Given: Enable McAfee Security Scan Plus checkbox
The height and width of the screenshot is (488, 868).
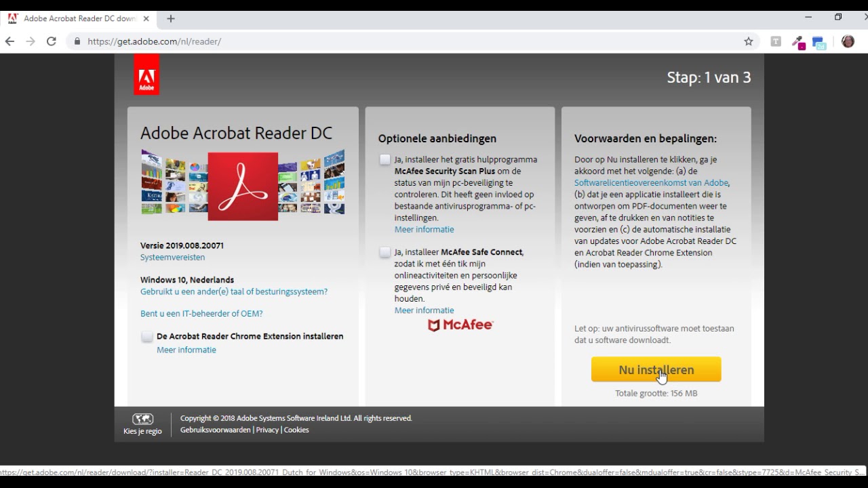Looking at the screenshot, I should [x=385, y=160].
